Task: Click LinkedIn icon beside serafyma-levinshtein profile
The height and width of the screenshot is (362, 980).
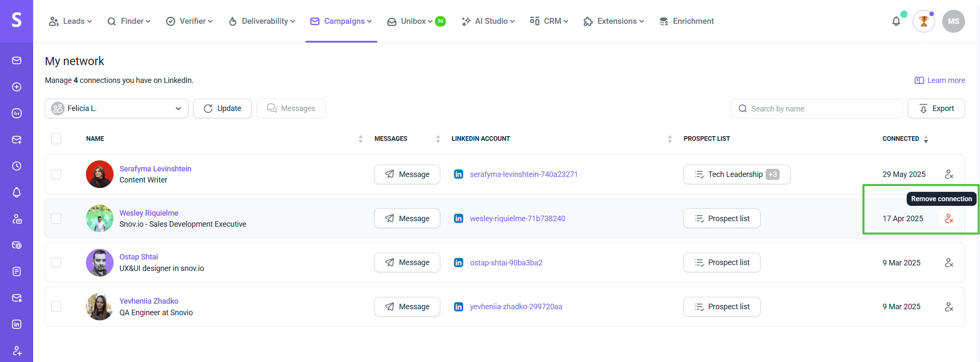Action: (x=459, y=174)
